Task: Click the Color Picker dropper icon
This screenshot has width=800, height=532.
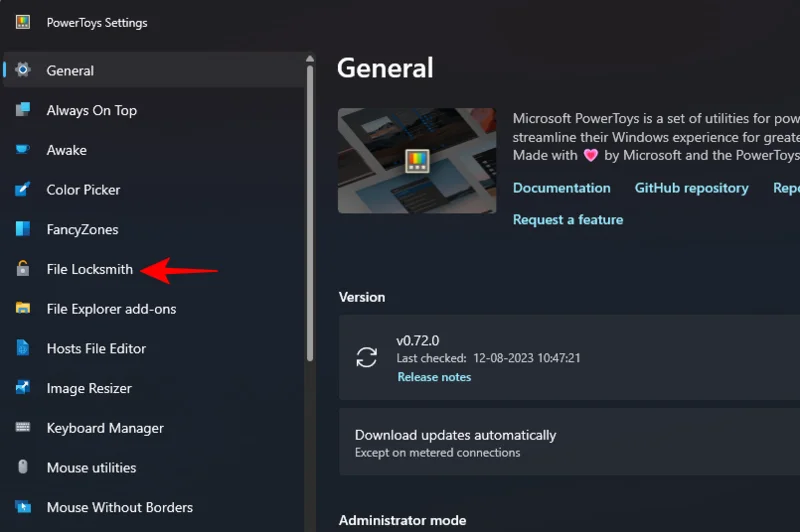Action: 23,189
